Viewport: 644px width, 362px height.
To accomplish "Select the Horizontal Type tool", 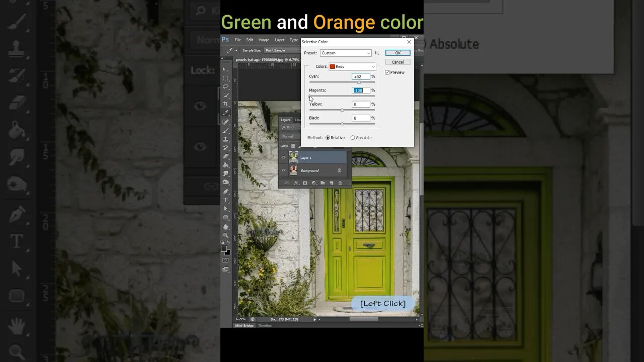I will point(226,200).
